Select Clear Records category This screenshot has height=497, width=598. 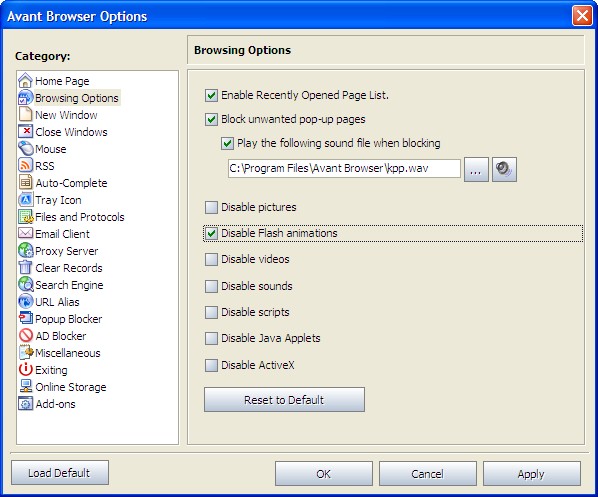click(69, 268)
